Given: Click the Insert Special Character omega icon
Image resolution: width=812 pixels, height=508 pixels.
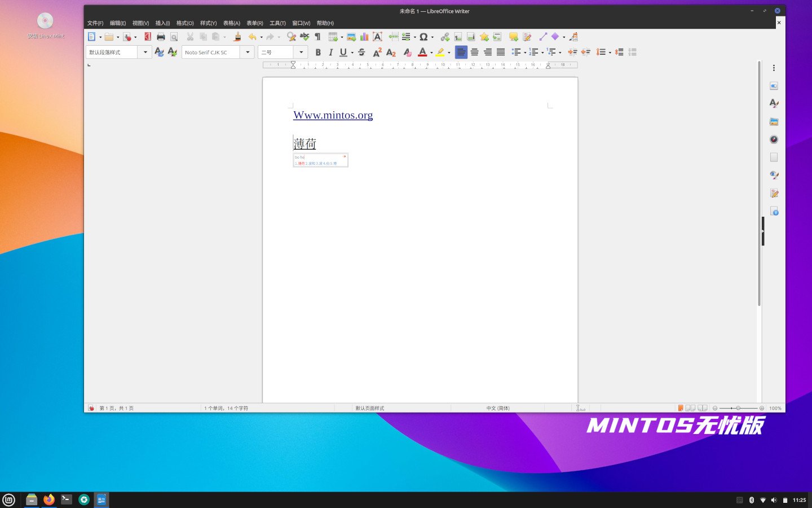Looking at the screenshot, I should tap(423, 37).
